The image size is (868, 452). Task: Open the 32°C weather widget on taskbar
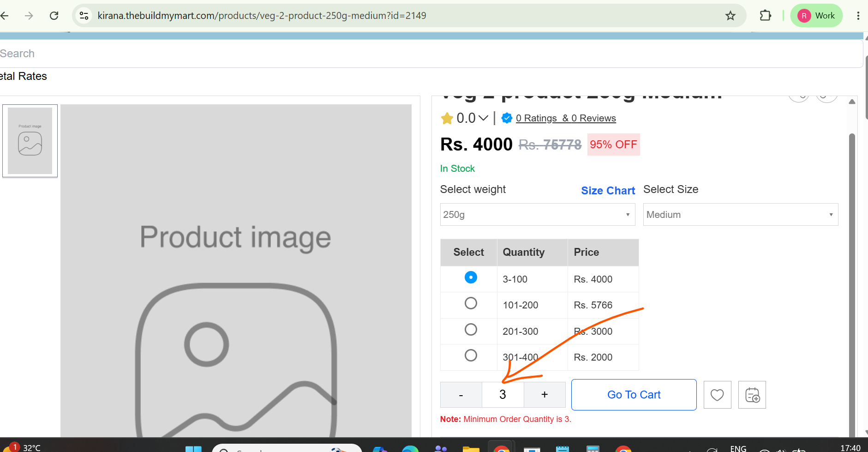click(23, 447)
